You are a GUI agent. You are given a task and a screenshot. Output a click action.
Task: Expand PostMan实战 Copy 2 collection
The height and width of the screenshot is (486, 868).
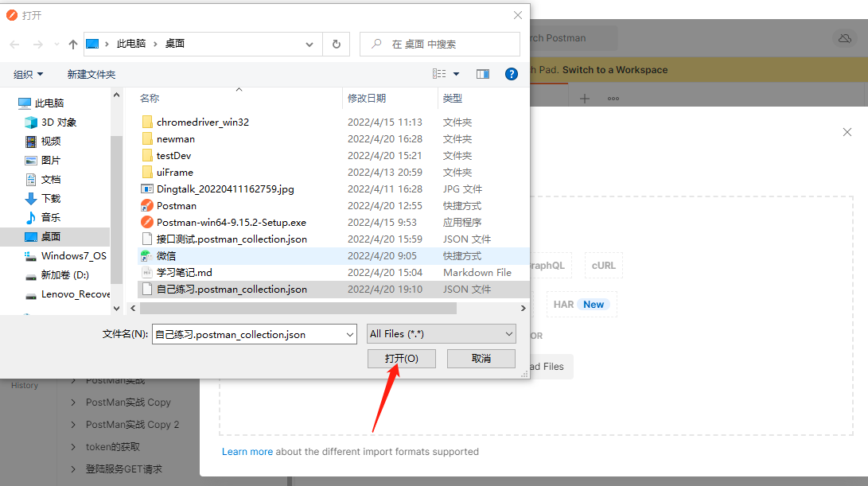73,425
